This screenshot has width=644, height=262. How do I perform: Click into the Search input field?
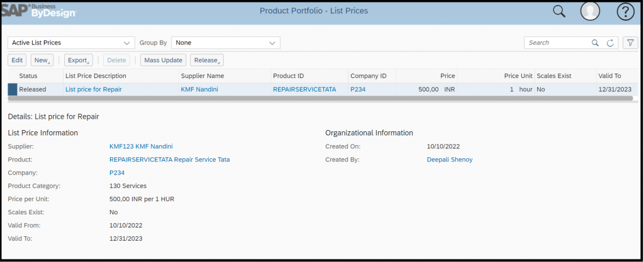click(x=557, y=43)
